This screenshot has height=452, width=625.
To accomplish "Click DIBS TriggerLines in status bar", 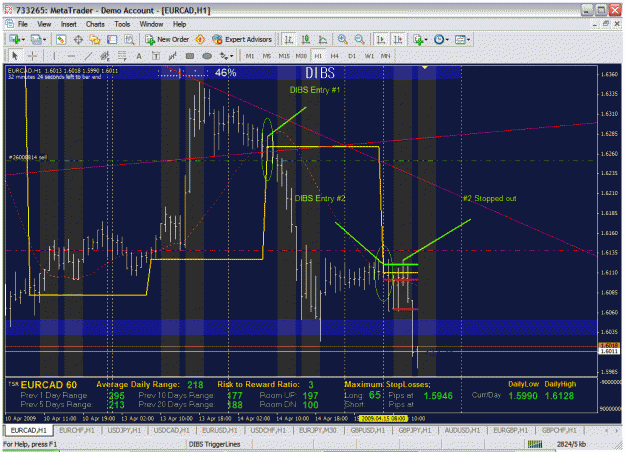I will click(214, 444).
